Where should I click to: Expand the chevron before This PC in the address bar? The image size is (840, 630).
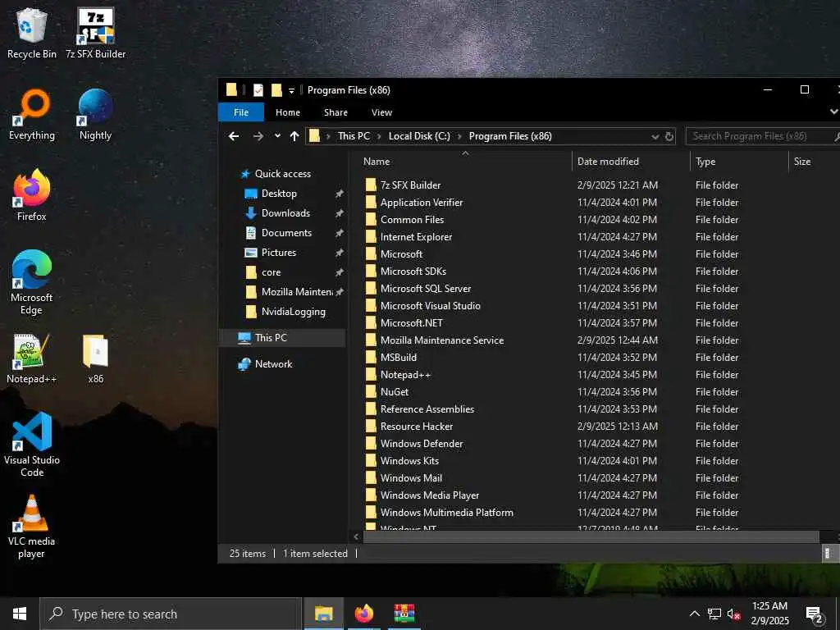(328, 137)
